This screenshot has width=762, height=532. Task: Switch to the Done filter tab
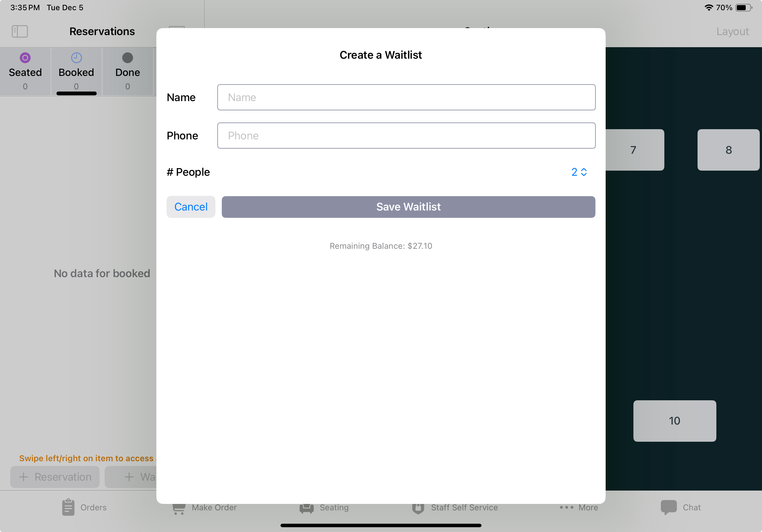click(127, 72)
